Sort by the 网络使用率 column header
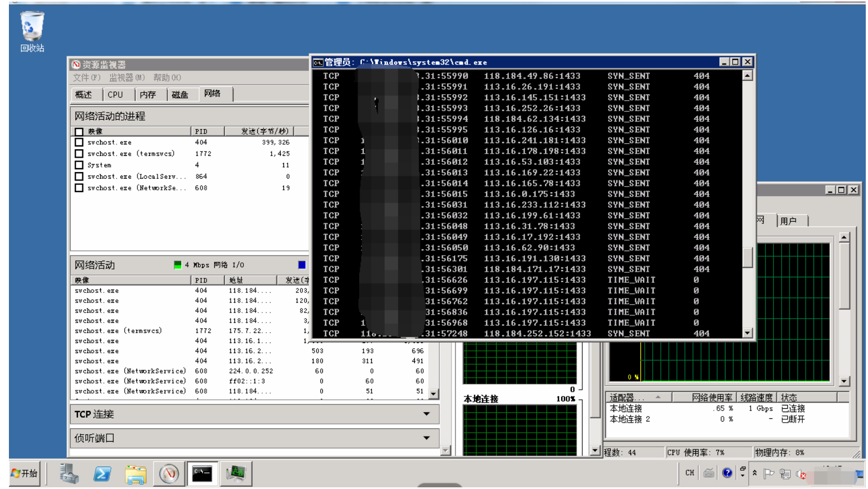This screenshot has width=868, height=489. coord(712,397)
